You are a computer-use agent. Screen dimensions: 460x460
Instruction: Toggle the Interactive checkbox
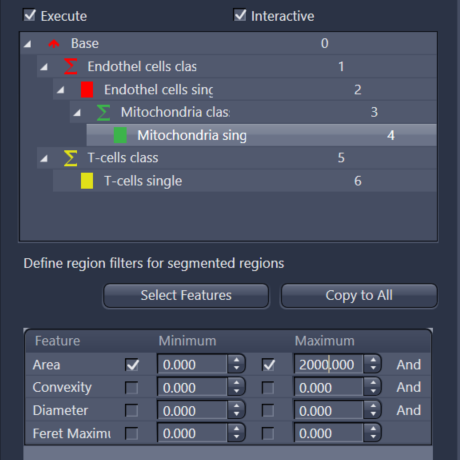coord(240,15)
